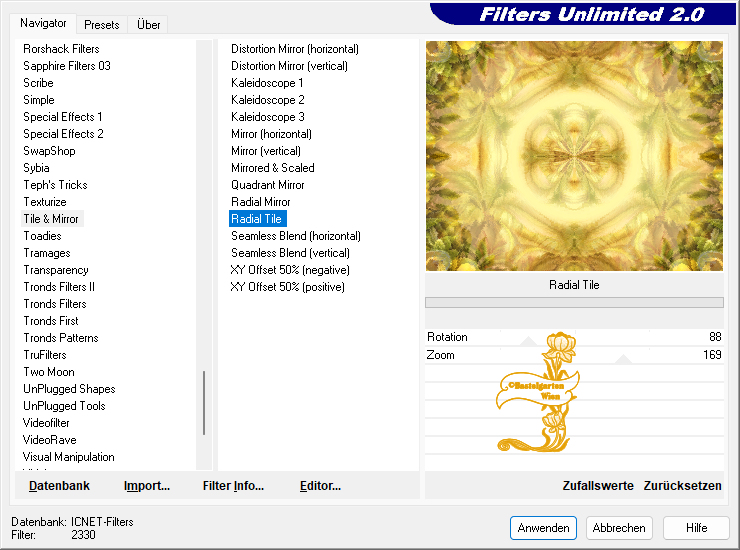Switch to the Navigator tab
The width and height of the screenshot is (740, 550).
(43, 23)
